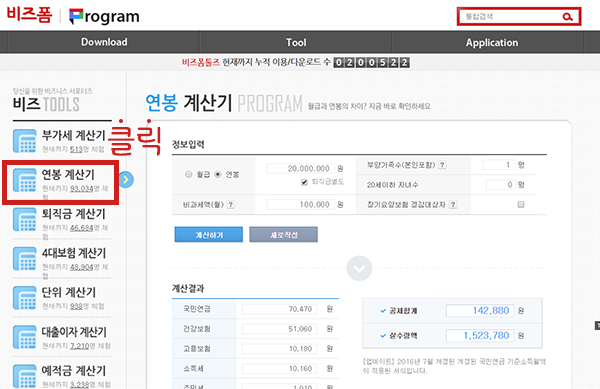Click help icon beside 부양가족수(본인포함)

(442, 165)
